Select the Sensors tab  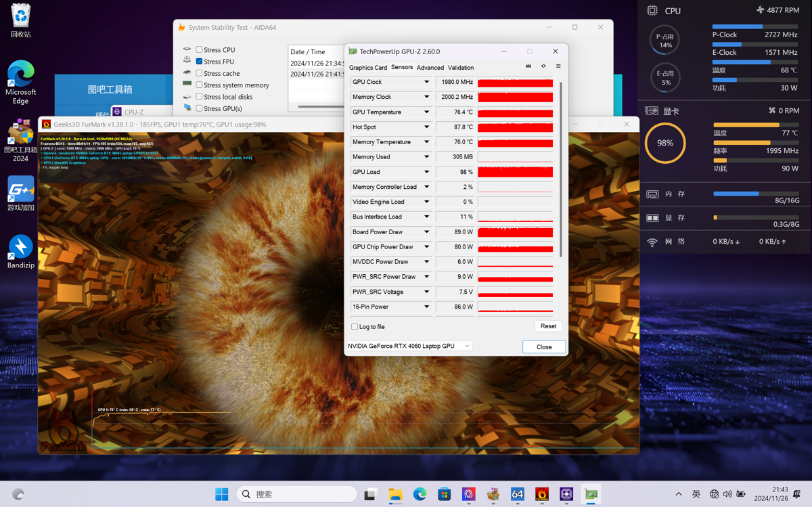[x=402, y=68]
